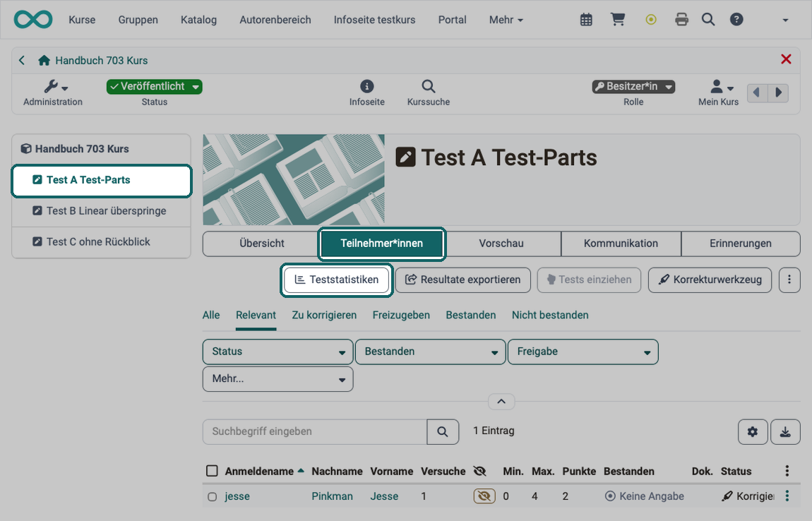Open Mein Kurs person menu
The image size is (812, 521).
[x=718, y=92]
